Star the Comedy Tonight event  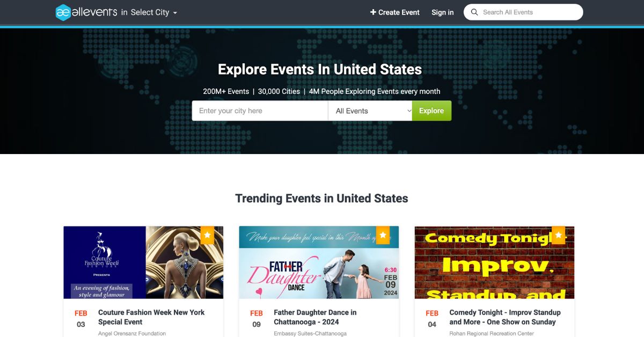click(x=558, y=235)
